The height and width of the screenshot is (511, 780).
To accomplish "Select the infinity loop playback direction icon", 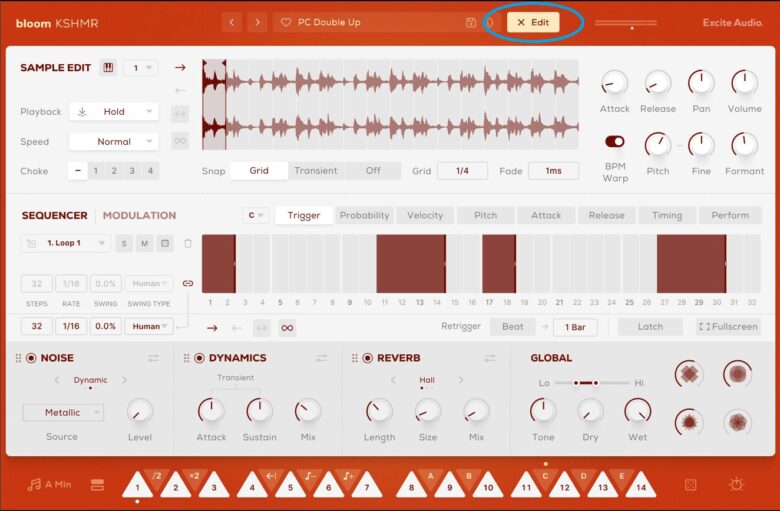I will coord(180,141).
